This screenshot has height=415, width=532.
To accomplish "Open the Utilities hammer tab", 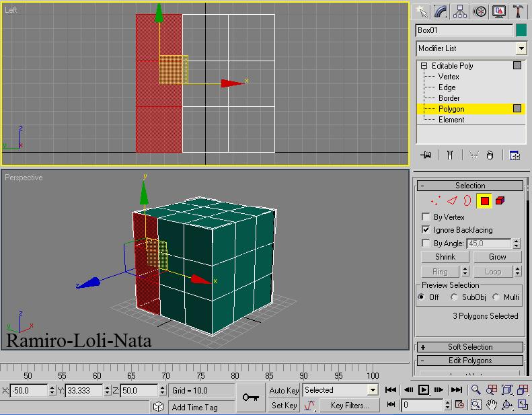I will pos(518,12).
